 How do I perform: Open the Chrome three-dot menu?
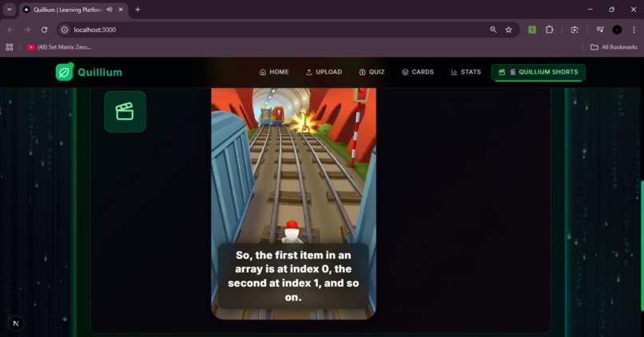[x=634, y=30]
